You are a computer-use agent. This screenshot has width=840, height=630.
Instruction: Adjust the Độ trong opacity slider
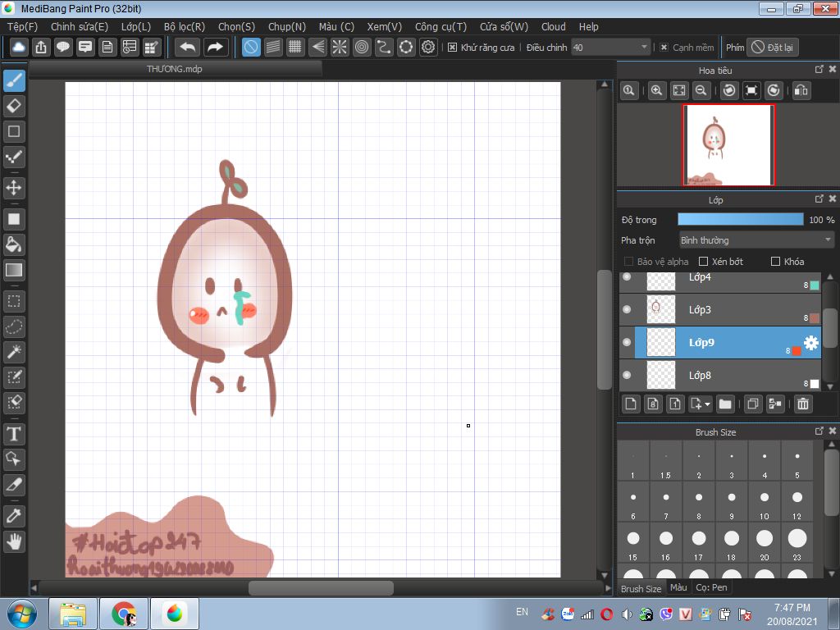tap(740, 219)
